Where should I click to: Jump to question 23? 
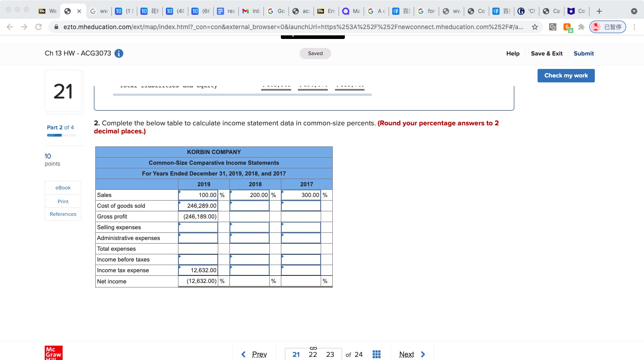(x=330, y=355)
